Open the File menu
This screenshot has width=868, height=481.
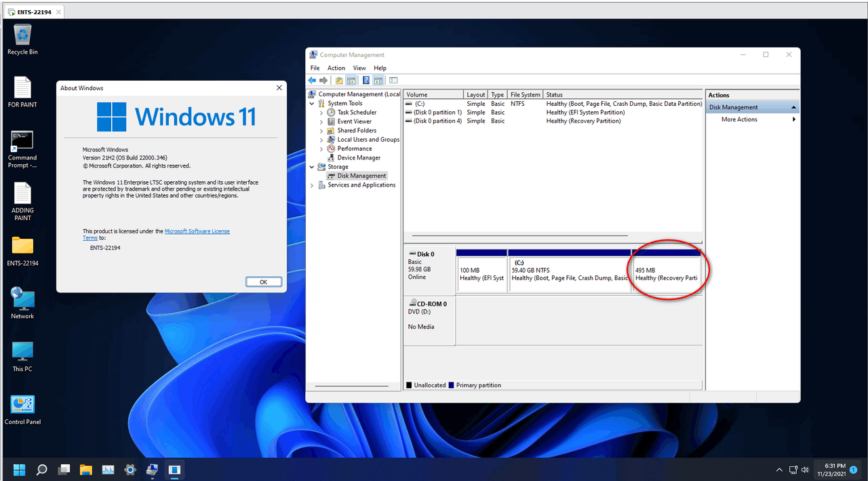(x=315, y=68)
